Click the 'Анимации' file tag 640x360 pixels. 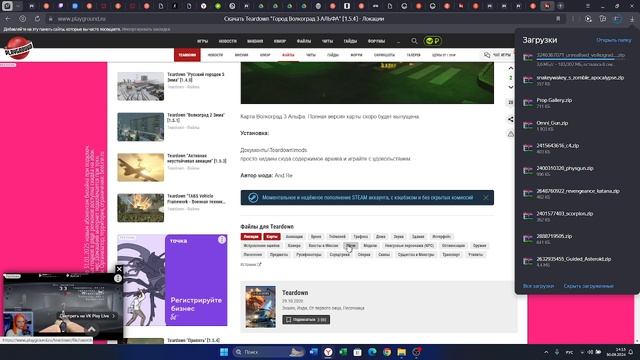pyautogui.click(x=294, y=237)
